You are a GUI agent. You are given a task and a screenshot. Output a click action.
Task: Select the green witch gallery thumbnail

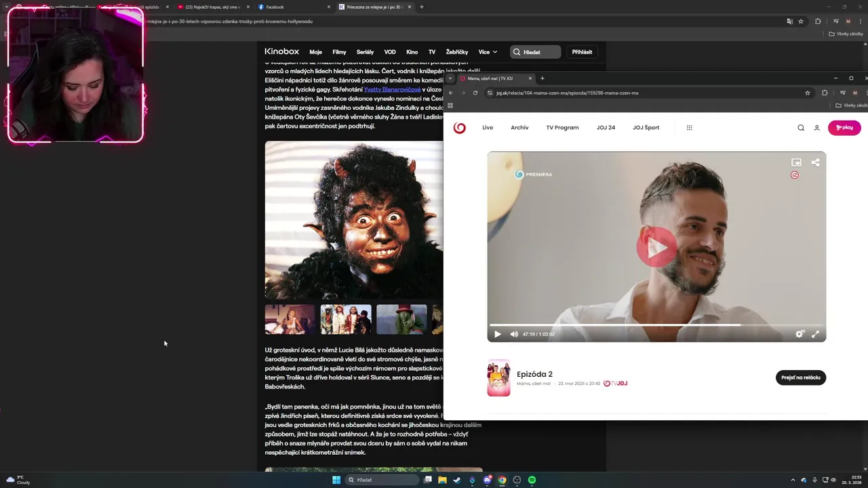pos(401,319)
